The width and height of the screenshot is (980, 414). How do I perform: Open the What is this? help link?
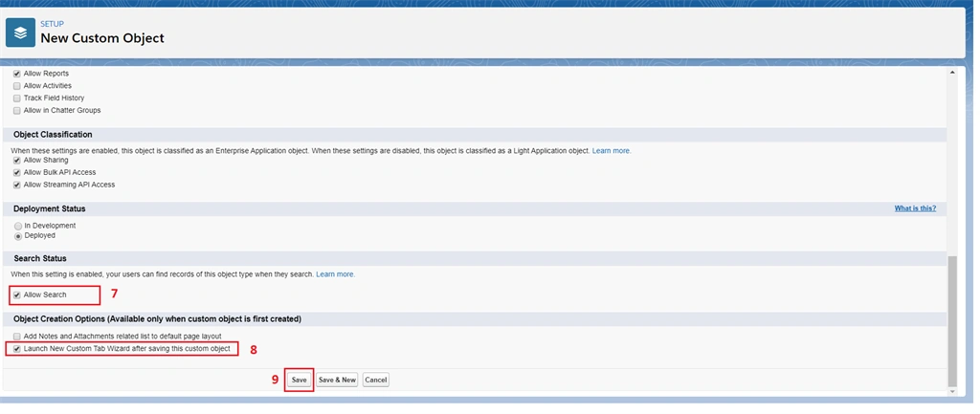[915, 208]
